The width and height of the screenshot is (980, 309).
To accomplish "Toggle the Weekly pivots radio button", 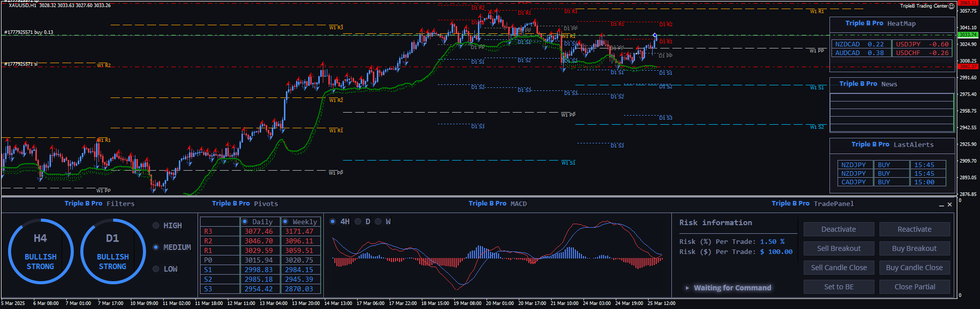I will coord(285,222).
